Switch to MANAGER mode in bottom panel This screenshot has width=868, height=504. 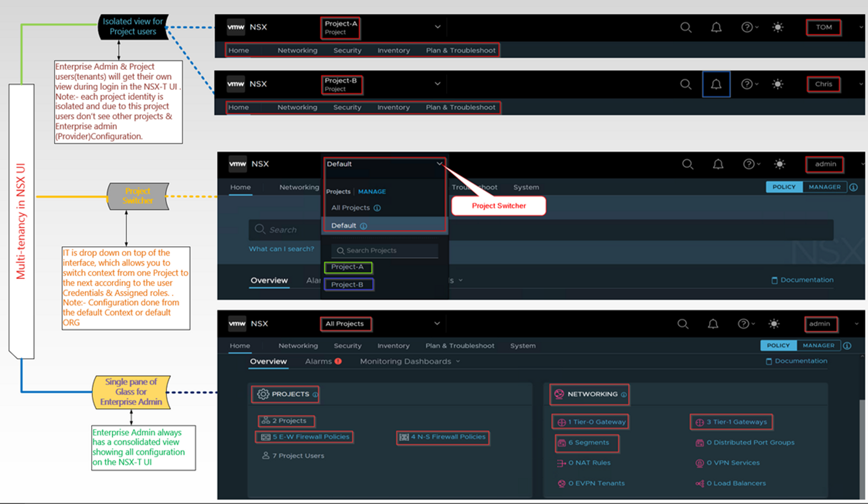point(818,346)
